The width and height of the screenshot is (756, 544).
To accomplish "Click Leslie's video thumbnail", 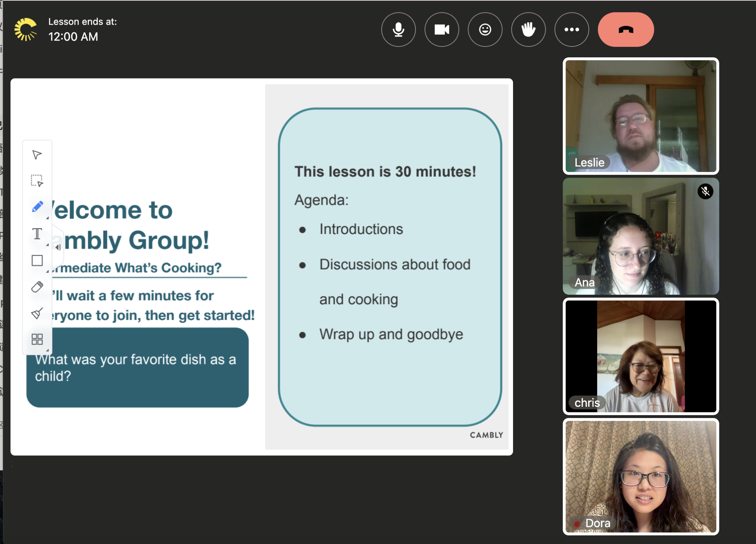I will click(x=640, y=116).
